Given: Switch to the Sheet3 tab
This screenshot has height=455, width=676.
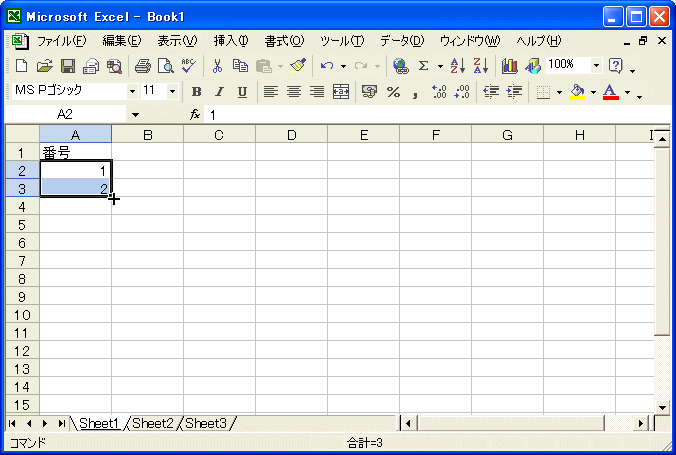Looking at the screenshot, I should tap(206, 424).
